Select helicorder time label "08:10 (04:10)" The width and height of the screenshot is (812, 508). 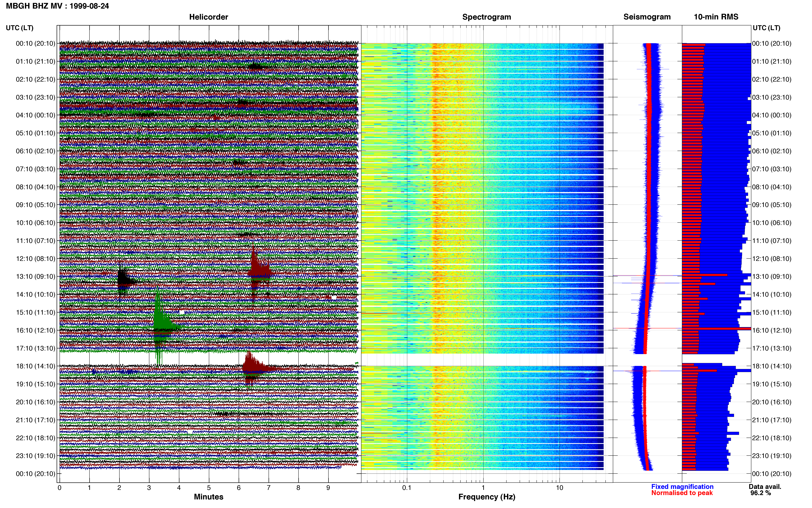coord(36,187)
